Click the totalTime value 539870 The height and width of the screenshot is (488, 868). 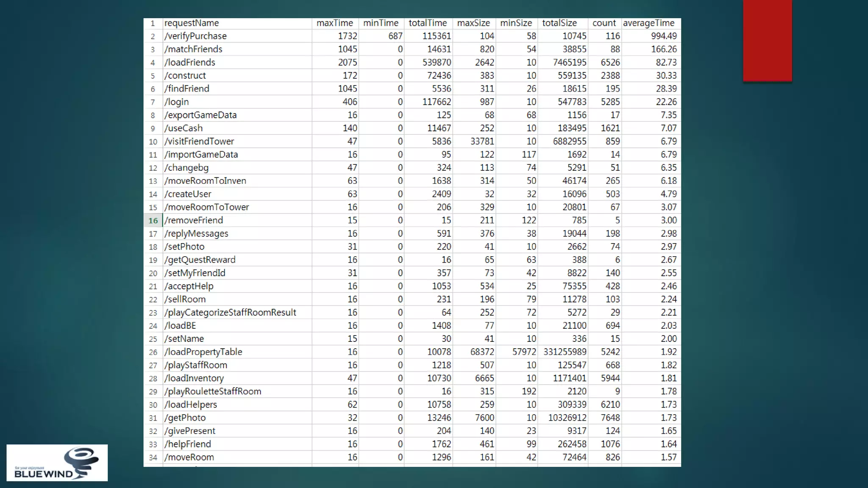[x=437, y=62]
